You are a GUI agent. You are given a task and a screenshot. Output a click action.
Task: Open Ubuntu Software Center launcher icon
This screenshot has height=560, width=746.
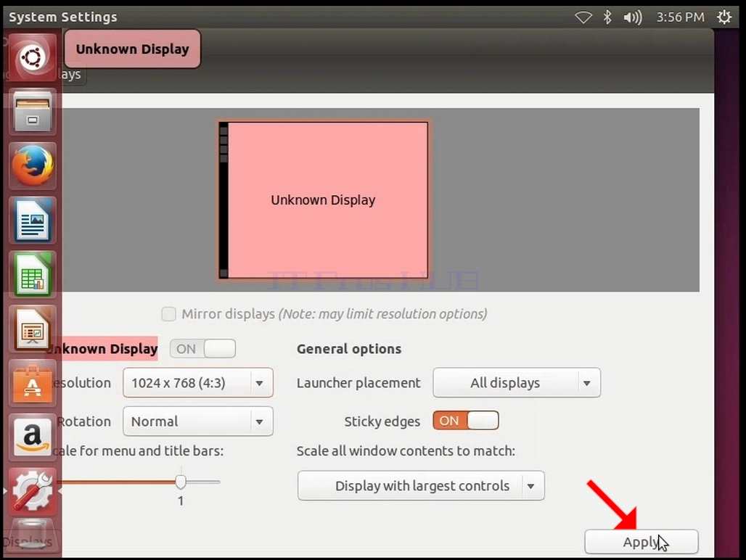pos(33,383)
